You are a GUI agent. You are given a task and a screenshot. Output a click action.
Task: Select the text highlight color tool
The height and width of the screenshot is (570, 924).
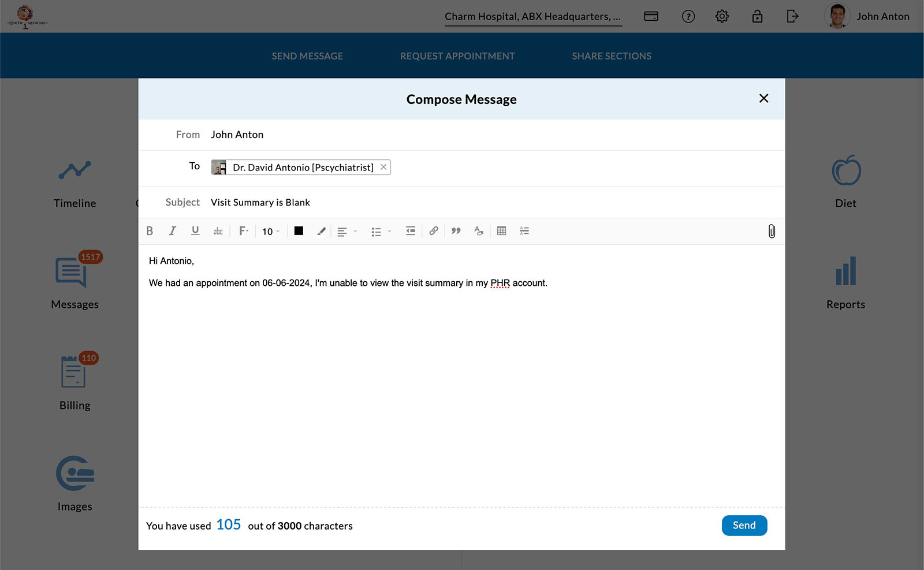(x=321, y=231)
